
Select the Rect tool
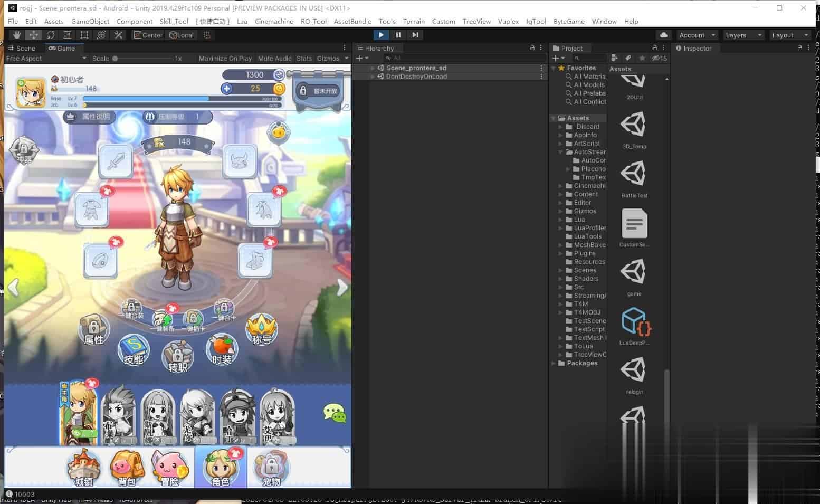click(x=84, y=35)
